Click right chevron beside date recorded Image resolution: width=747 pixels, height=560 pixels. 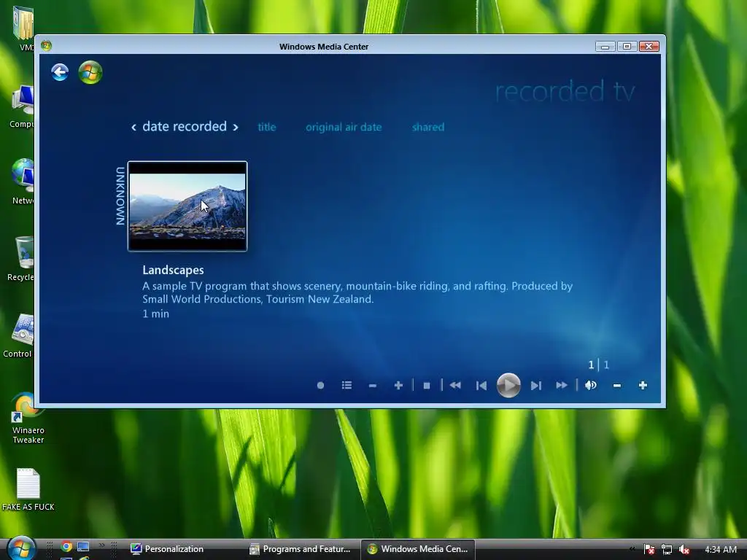(236, 127)
